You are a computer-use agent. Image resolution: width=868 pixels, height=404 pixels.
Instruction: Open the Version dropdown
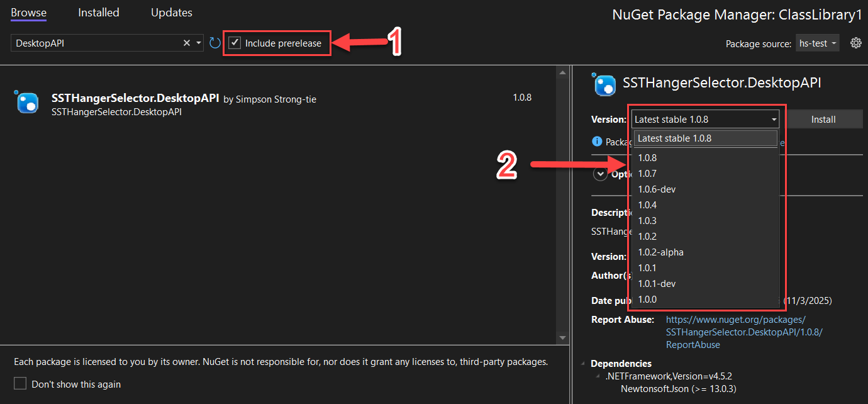click(x=774, y=119)
